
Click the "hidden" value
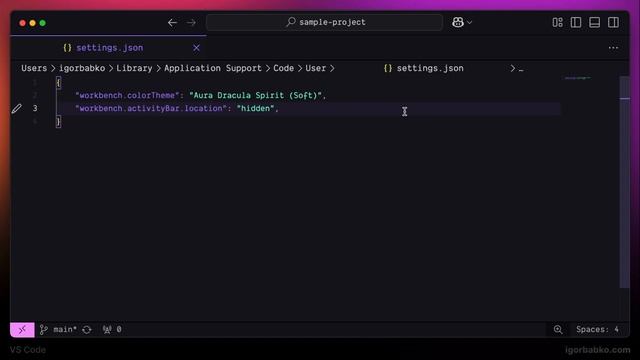click(x=256, y=108)
